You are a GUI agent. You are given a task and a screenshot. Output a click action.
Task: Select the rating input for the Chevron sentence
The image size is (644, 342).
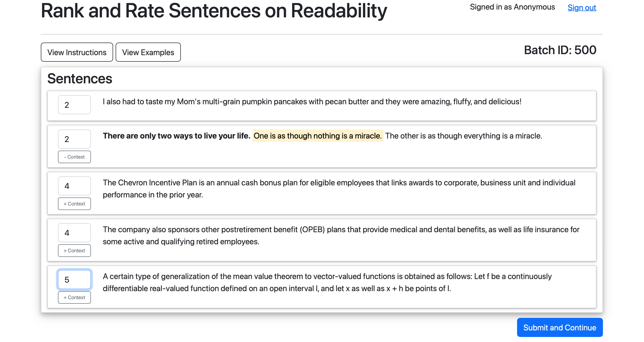coord(74,186)
